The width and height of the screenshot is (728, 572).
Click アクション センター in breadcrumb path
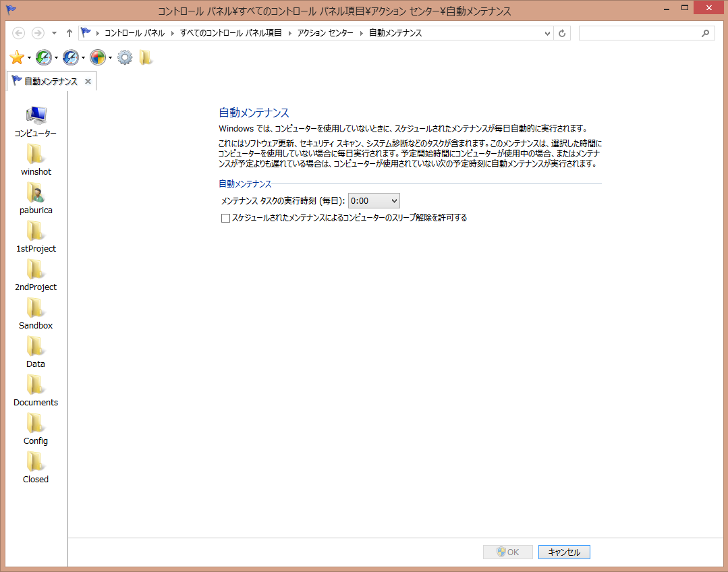pos(325,33)
